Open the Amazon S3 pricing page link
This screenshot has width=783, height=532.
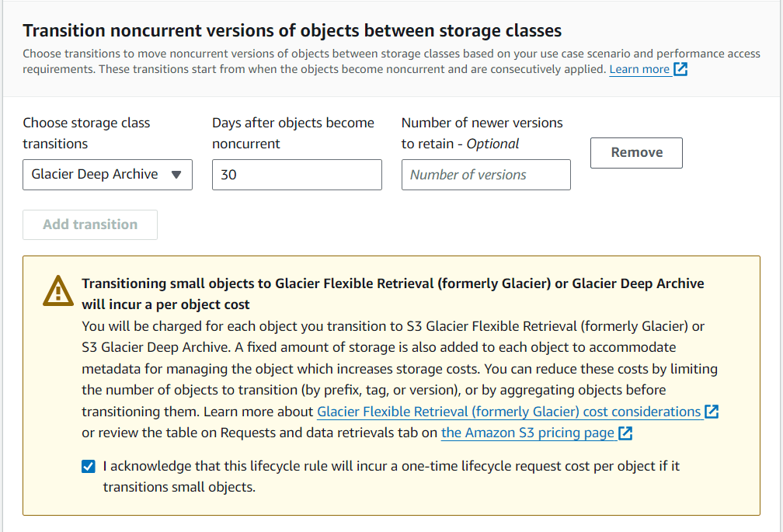click(x=528, y=433)
